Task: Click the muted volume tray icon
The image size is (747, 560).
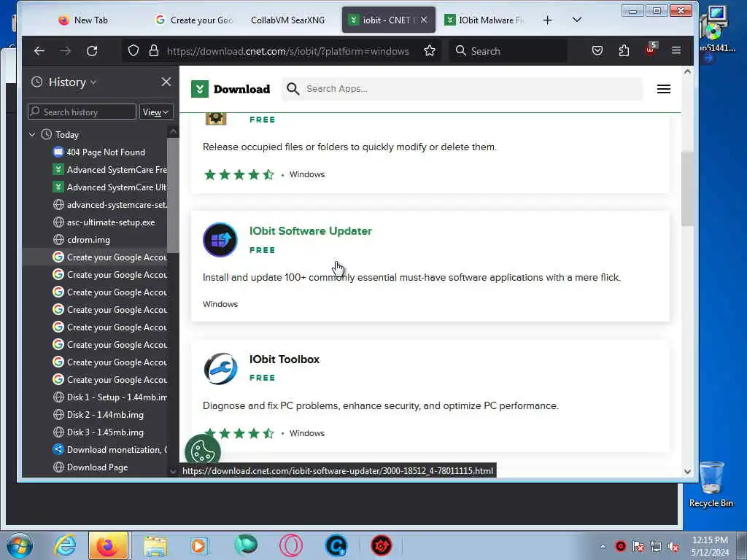Action: pyautogui.click(x=673, y=547)
